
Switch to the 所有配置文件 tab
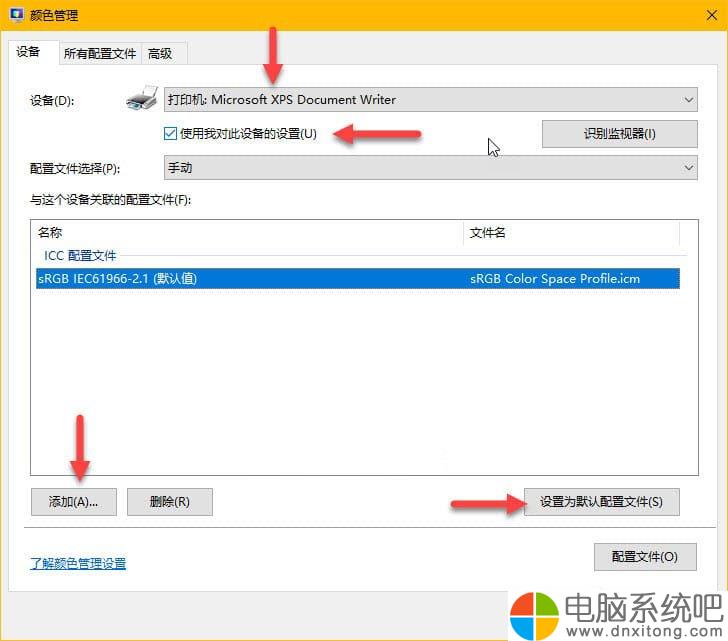pyautogui.click(x=100, y=53)
